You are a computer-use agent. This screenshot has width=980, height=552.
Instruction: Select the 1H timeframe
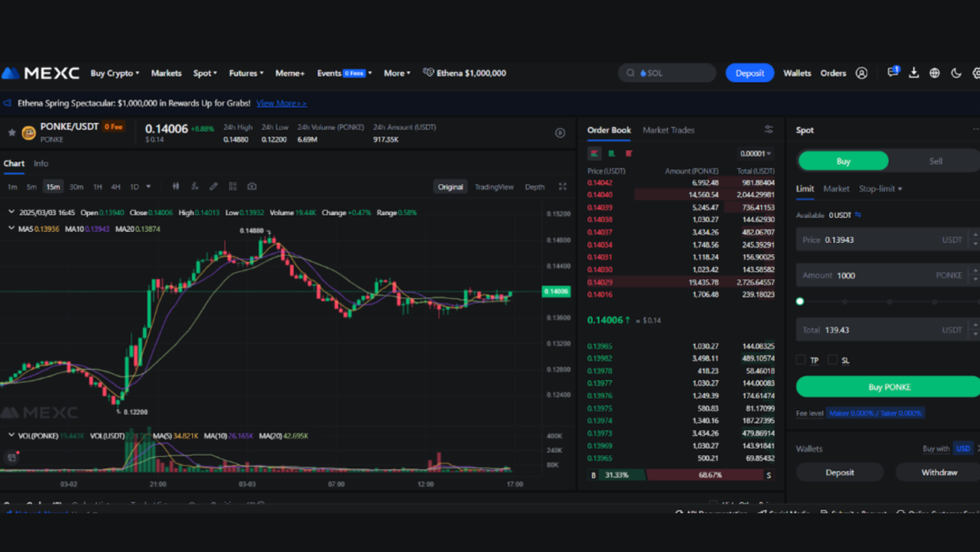(x=97, y=187)
